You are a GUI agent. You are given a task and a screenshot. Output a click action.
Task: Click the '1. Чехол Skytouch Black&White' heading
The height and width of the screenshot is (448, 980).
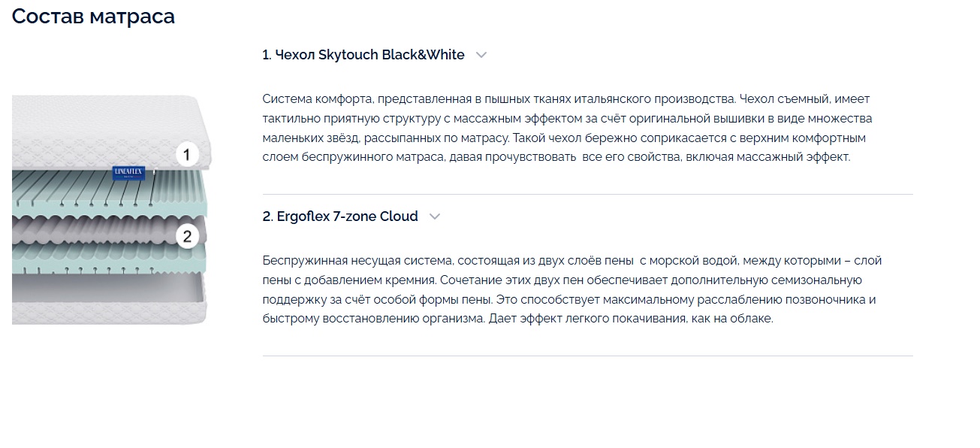(x=363, y=55)
